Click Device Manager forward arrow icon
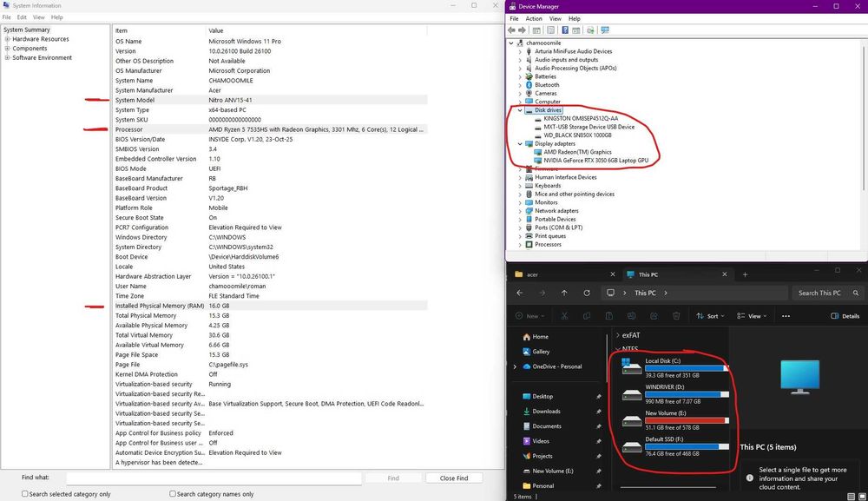 [x=522, y=30]
